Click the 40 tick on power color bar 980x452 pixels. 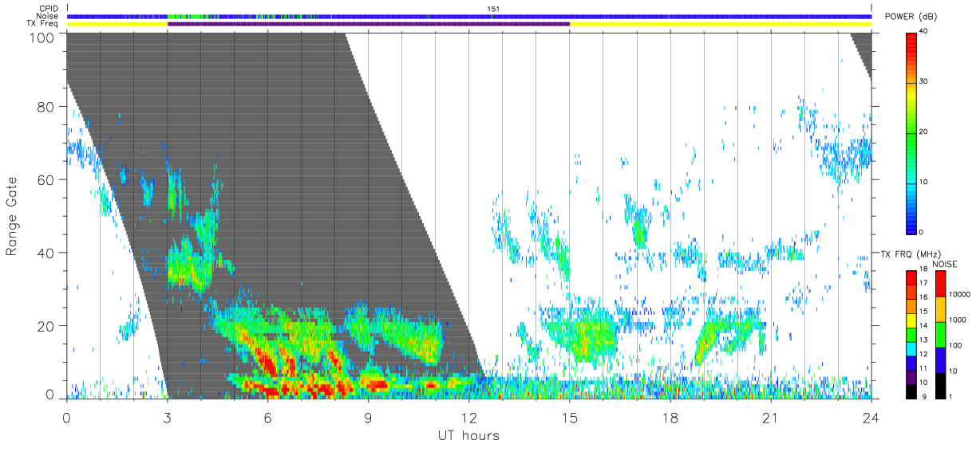click(924, 31)
